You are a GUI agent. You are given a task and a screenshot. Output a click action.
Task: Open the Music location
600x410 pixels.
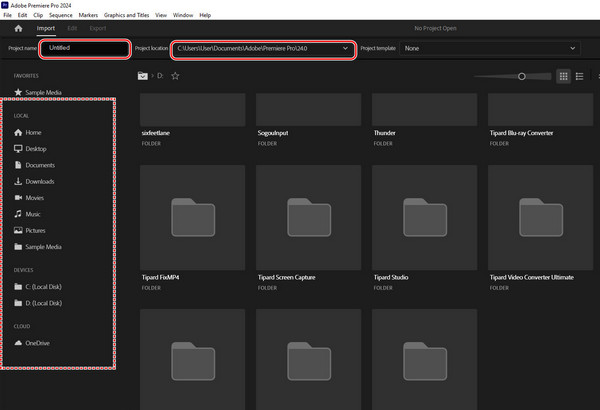point(27,214)
